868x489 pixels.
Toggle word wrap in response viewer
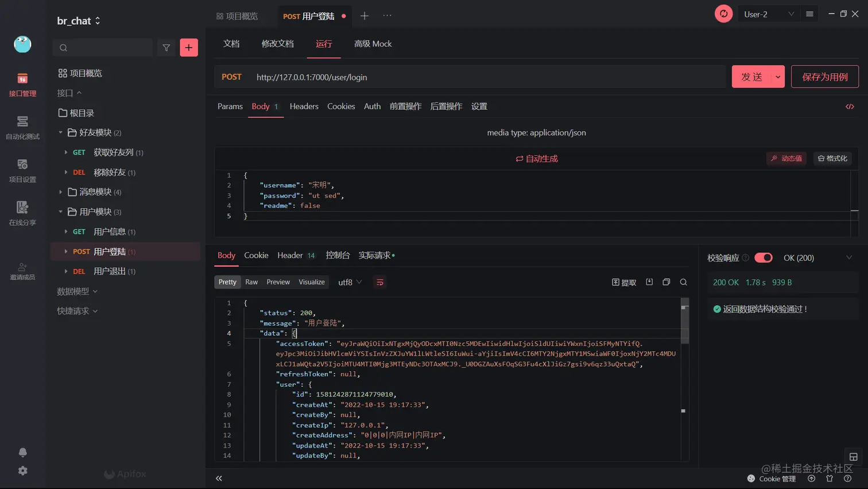(379, 282)
